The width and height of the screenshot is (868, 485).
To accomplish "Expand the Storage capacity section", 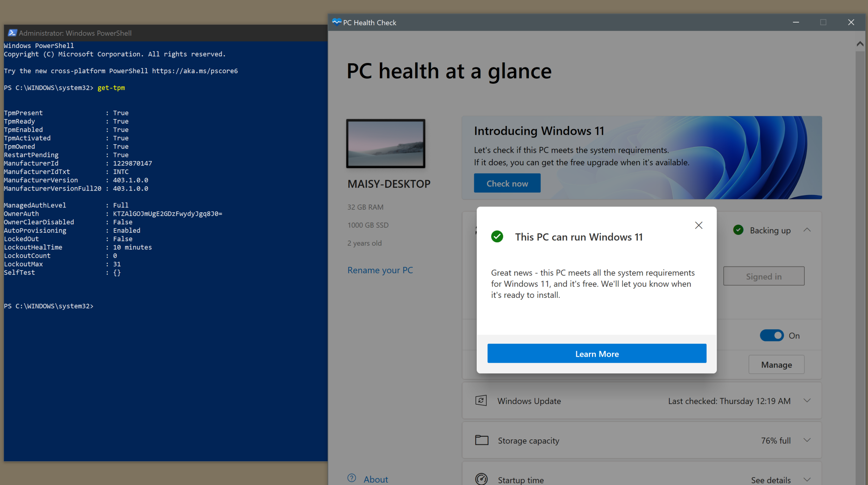I will pos(807,440).
